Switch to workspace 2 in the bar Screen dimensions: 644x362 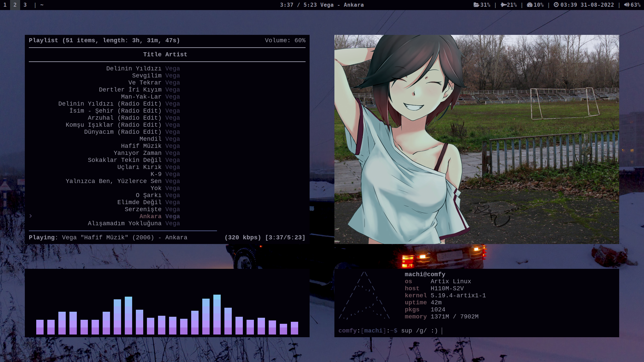[15, 5]
